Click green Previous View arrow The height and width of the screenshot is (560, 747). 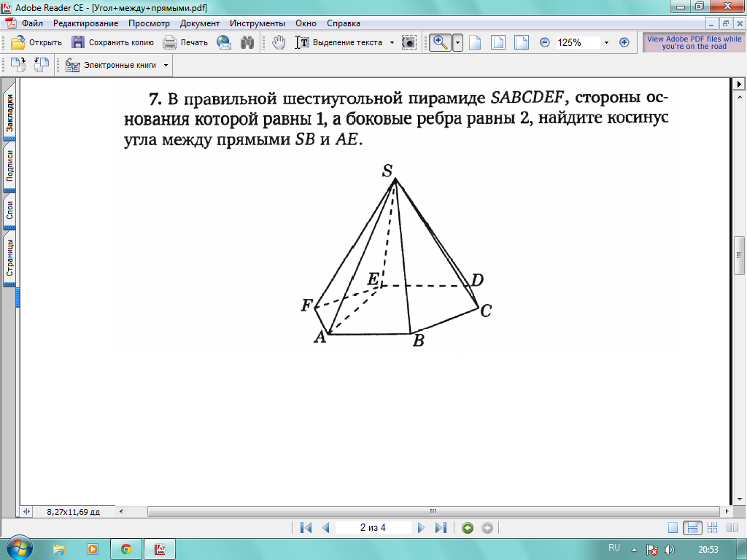[468, 528]
